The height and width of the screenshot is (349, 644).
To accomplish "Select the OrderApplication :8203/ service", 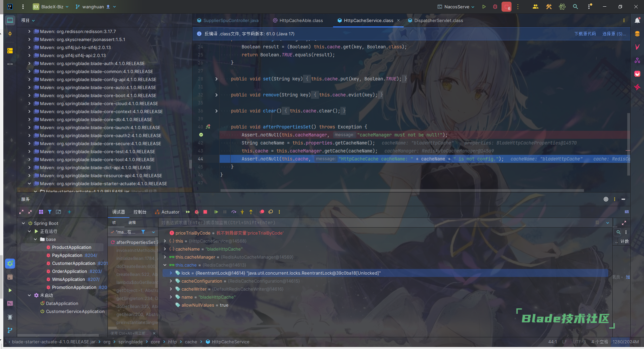I will coord(77,271).
